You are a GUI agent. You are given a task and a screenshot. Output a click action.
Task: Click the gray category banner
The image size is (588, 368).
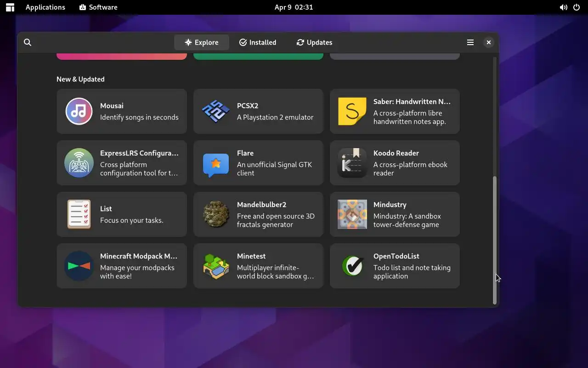point(395,56)
